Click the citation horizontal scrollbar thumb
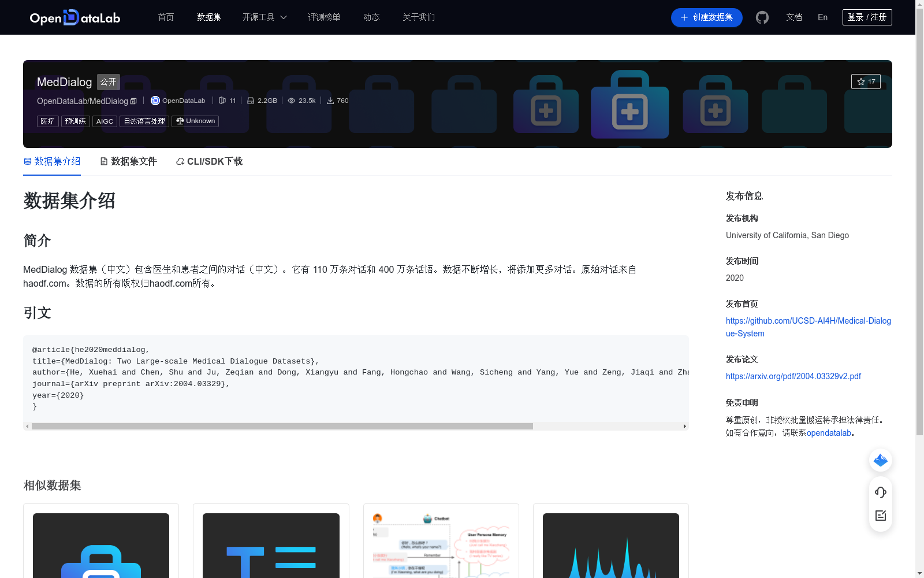Screen dimensions: 924x578 coord(282,427)
